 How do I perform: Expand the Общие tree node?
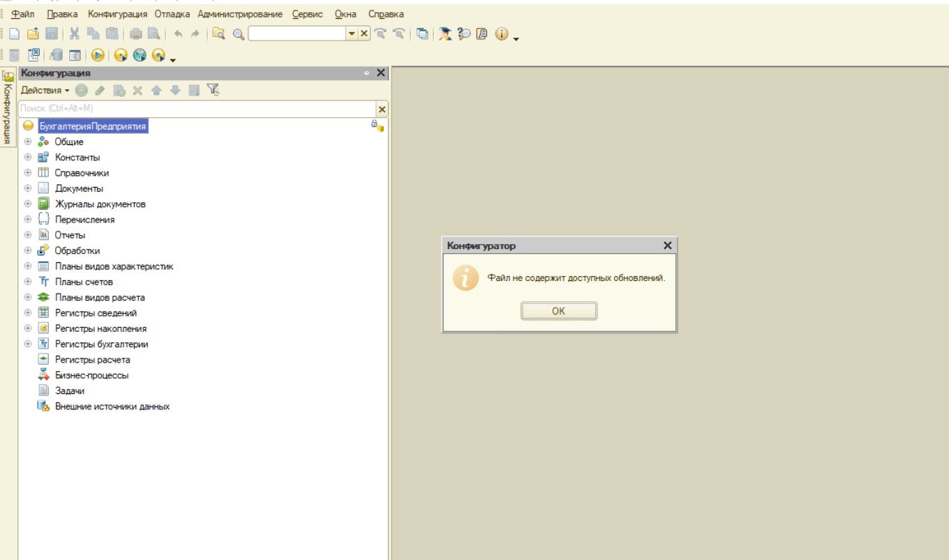coord(28,142)
